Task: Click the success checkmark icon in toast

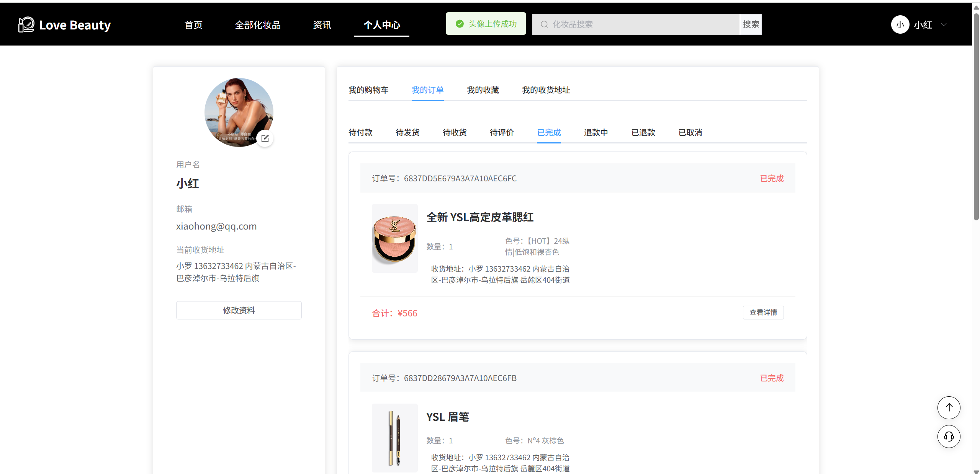Action: pos(460,24)
